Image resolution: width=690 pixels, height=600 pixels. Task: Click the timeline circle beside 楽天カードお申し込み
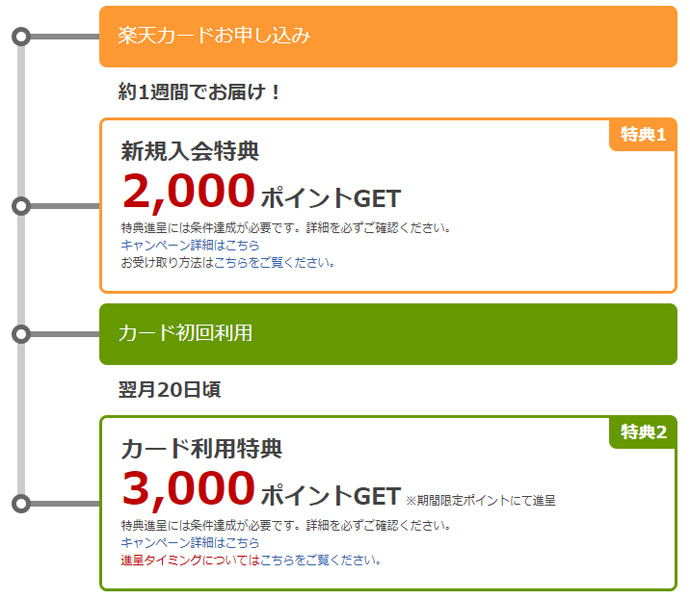coord(21,37)
